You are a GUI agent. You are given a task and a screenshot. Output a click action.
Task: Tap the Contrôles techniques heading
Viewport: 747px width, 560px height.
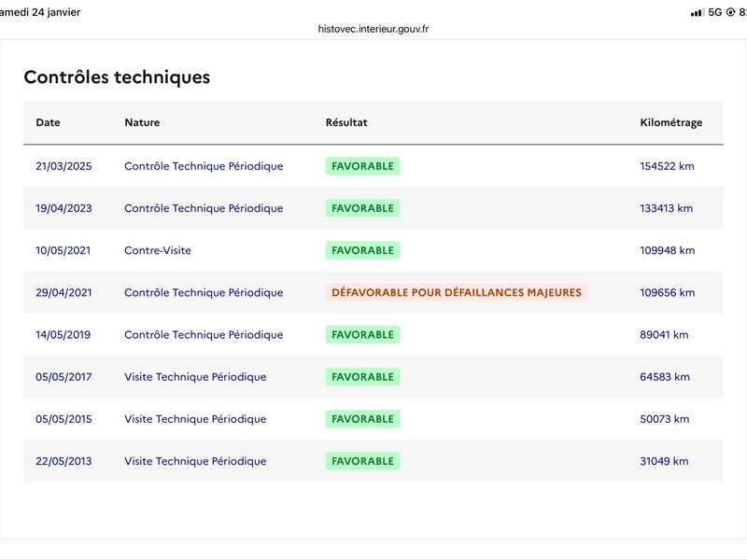click(x=117, y=77)
